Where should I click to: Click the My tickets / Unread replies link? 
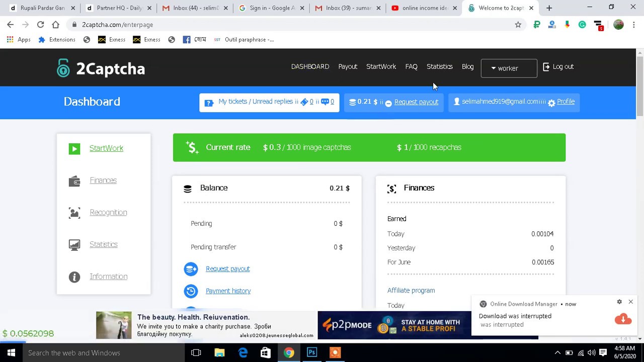[x=256, y=102]
